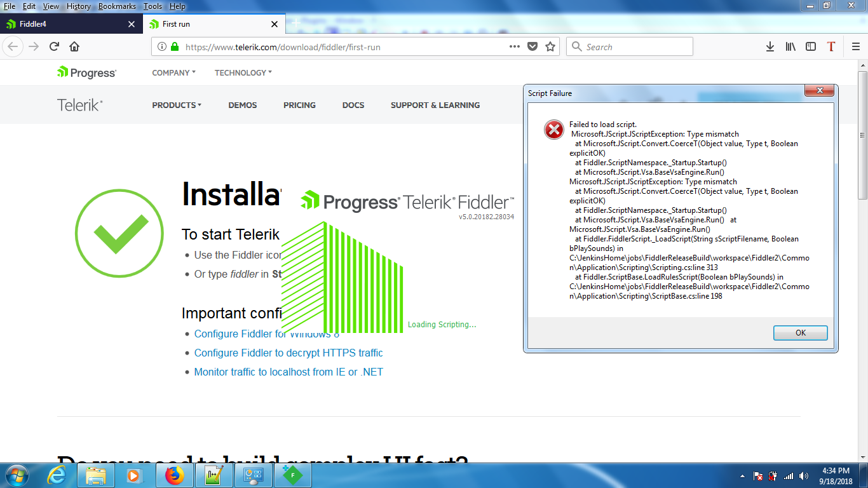Open the Edit menu
The image size is (868, 488).
click(x=29, y=6)
